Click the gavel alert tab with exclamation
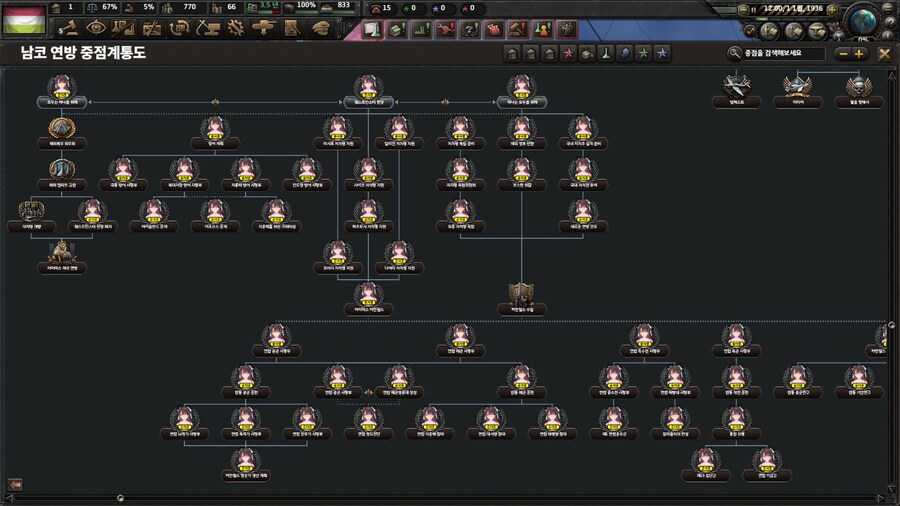Screen dimensions: 900x506 [x=519, y=30]
